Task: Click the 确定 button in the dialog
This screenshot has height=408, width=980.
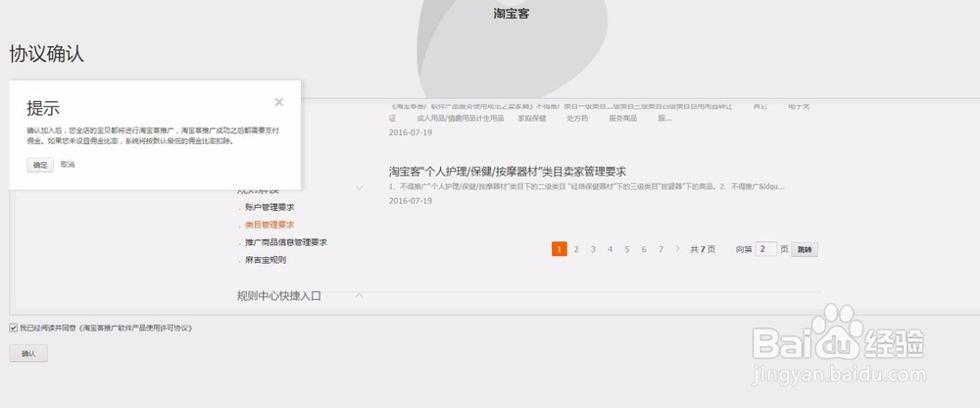Action: (x=40, y=165)
